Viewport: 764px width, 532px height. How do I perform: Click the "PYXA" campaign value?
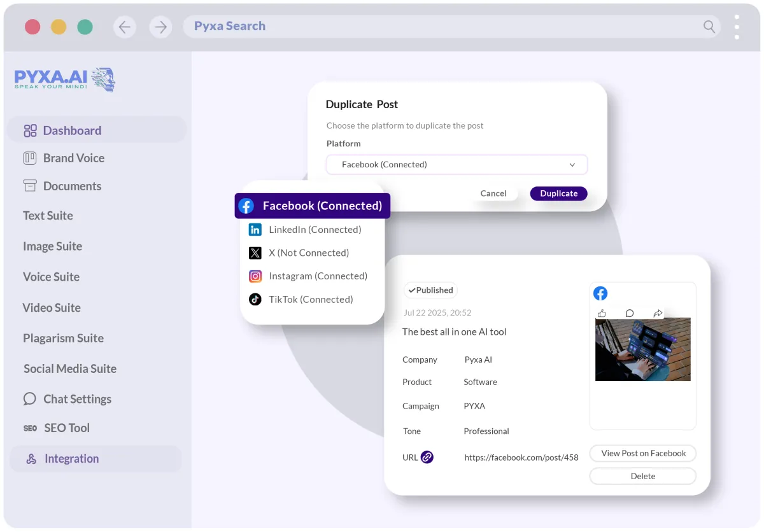[x=474, y=405]
